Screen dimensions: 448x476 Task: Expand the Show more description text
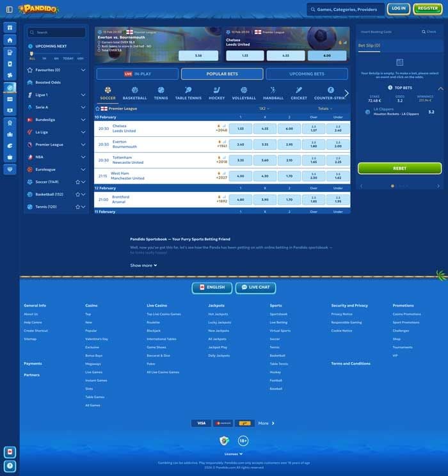point(143,266)
